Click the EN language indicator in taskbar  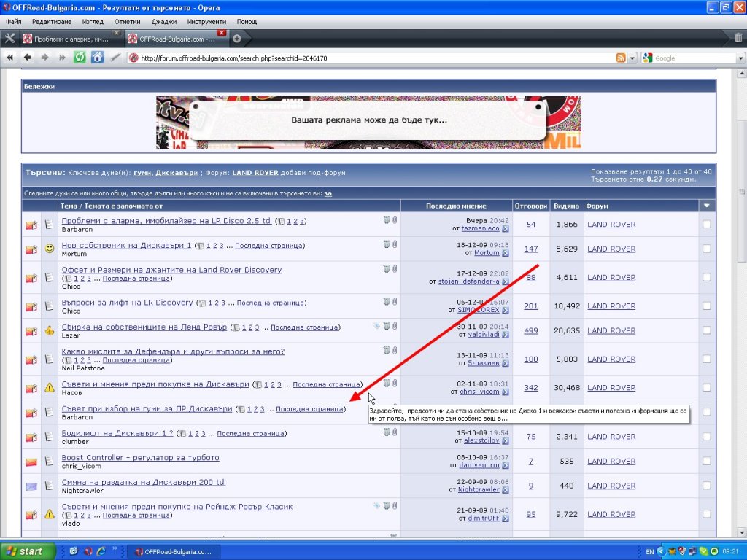click(x=650, y=552)
